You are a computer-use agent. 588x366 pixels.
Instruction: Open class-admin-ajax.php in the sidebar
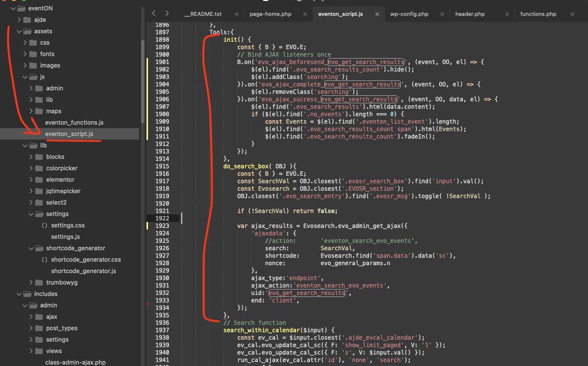tap(75, 363)
